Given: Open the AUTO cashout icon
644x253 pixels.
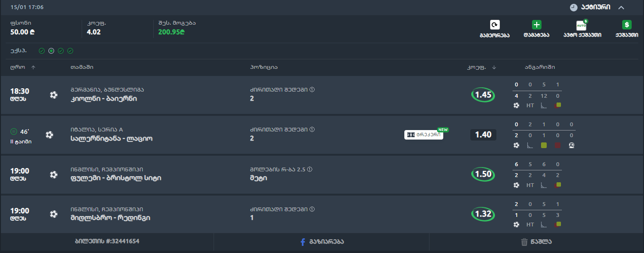Looking at the screenshot, I should (x=581, y=26).
